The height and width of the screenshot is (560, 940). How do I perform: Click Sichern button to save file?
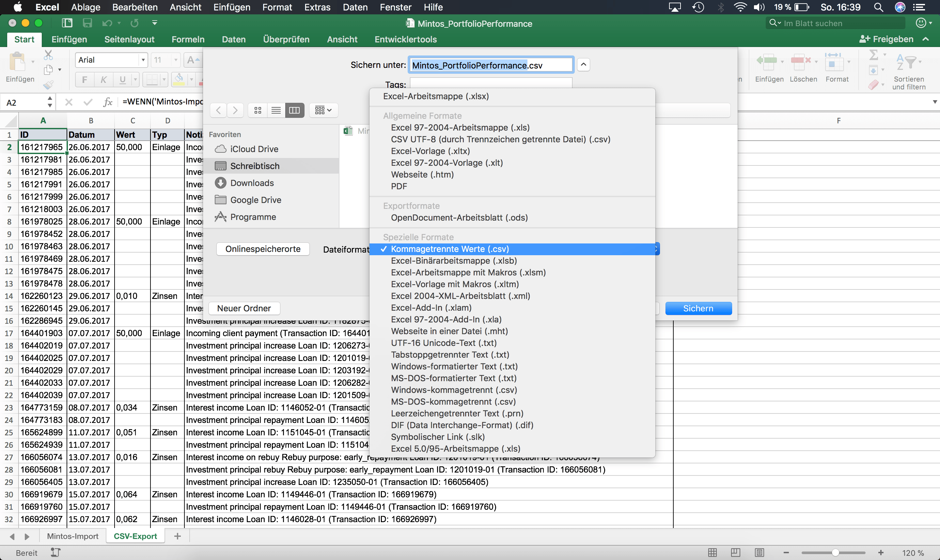[x=698, y=308]
